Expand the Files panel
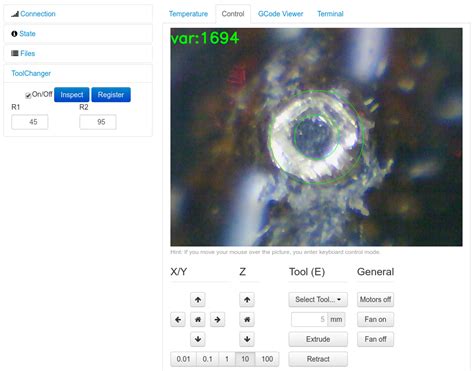 (x=27, y=53)
